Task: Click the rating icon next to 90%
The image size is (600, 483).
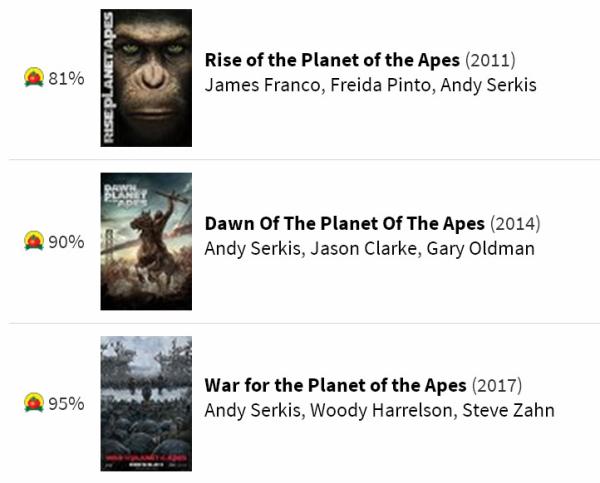Action: [34, 241]
